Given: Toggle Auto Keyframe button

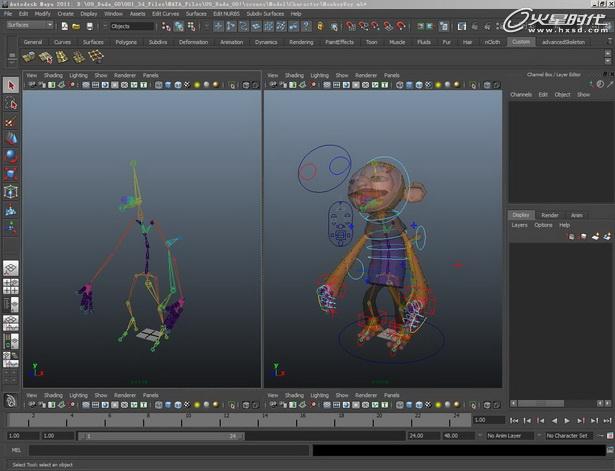Looking at the screenshot, I should [610, 436].
